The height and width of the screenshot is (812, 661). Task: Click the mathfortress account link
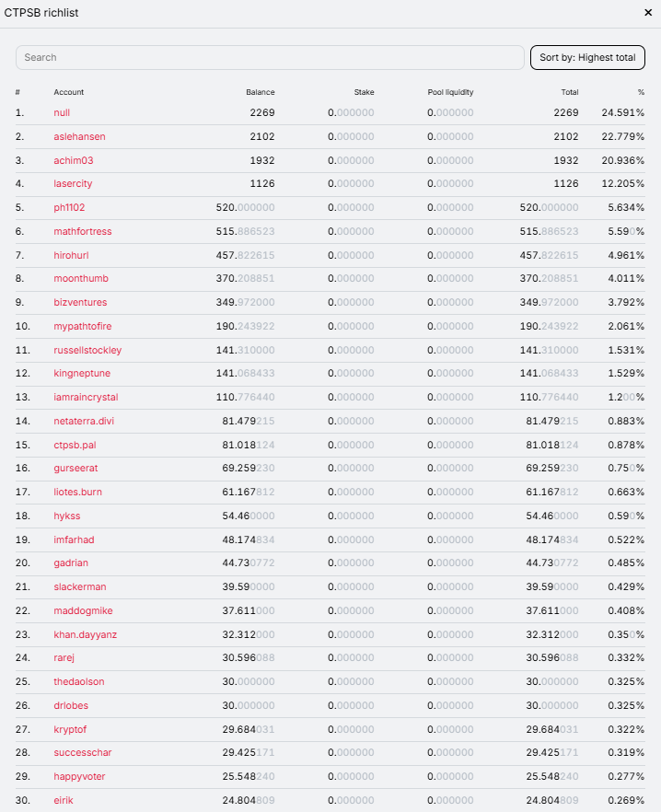(x=83, y=231)
